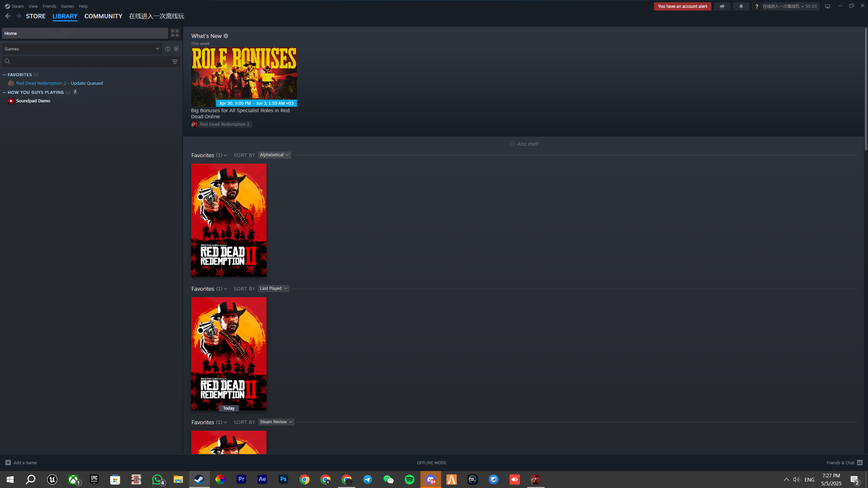Click the OFFLINE MODE status text
This screenshot has height=488, width=868.
pos(432,463)
